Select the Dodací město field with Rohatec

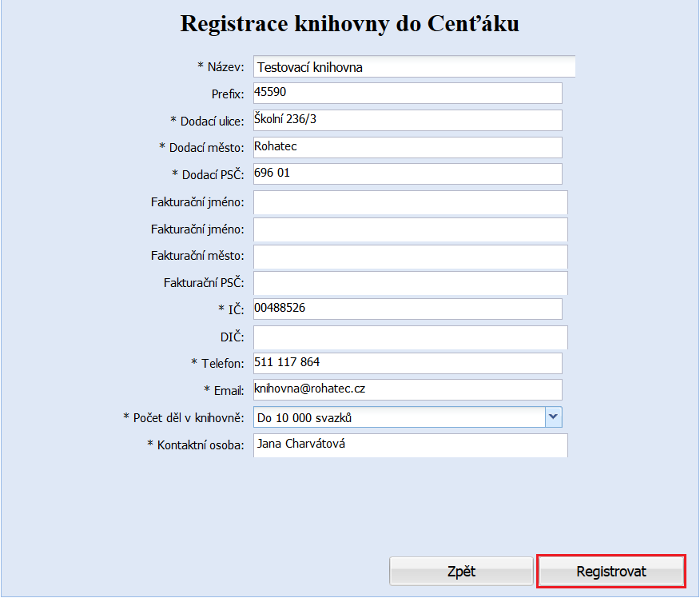(x=408, y=147)
